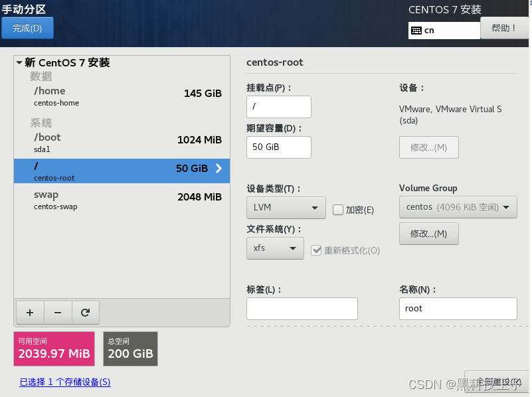Toggle the 加密(E) encryption checkbox
The width and height of the screenshot is (532, 397).
(338, 210)
